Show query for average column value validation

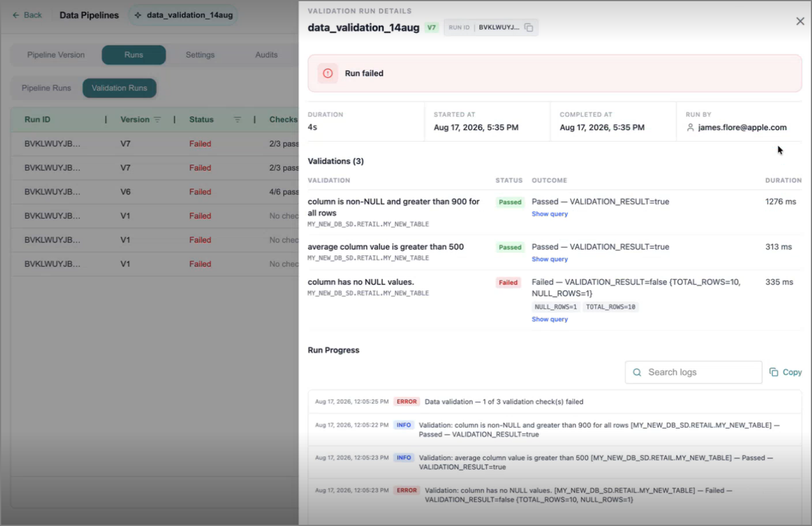(550, 259)
